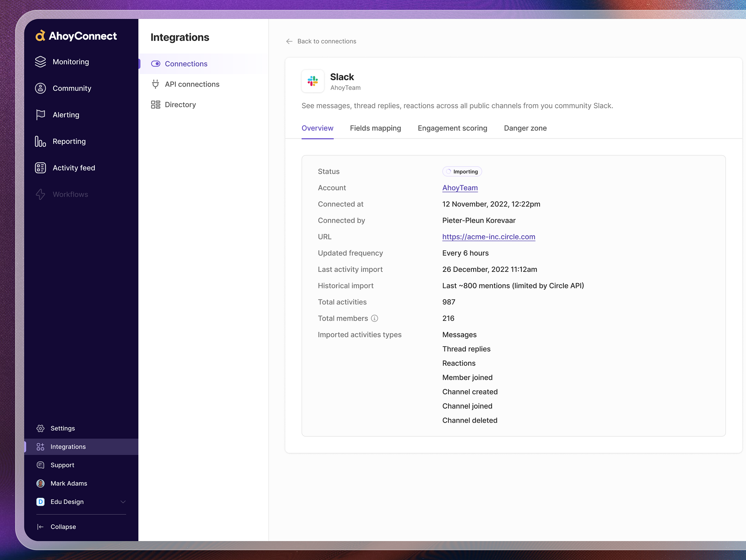Click the Settings label in the sidebar

click(x=63, y=428)
